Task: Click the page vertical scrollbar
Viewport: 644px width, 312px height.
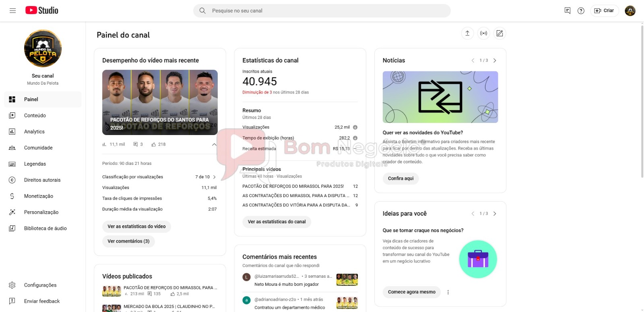Action: (642, 101)
